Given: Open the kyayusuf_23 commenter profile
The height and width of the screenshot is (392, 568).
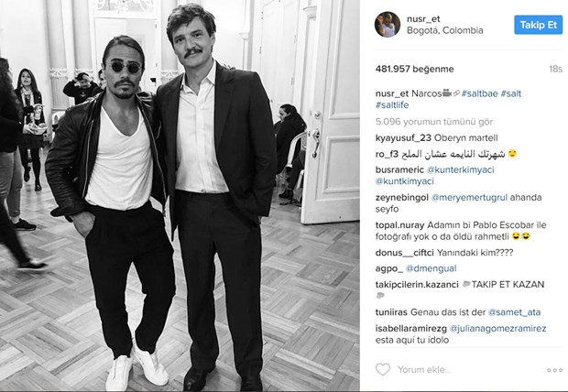Looking at the screenshot, I should (403, 138).
